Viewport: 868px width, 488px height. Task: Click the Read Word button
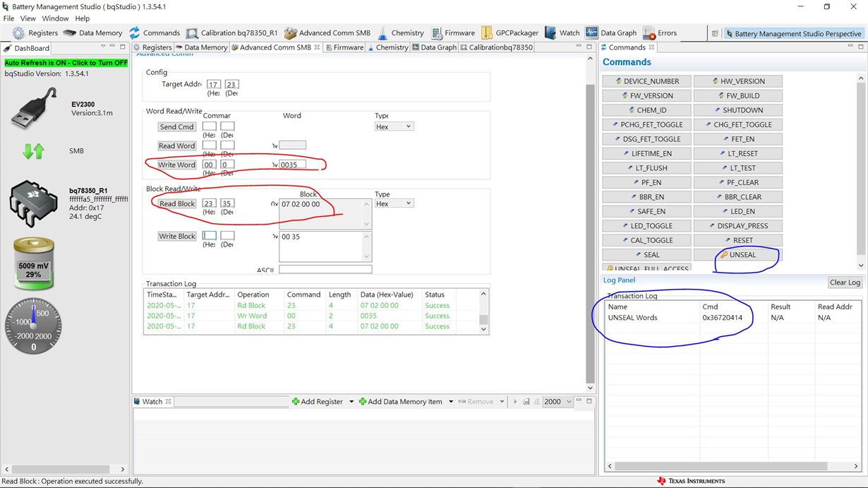point(176,145)
